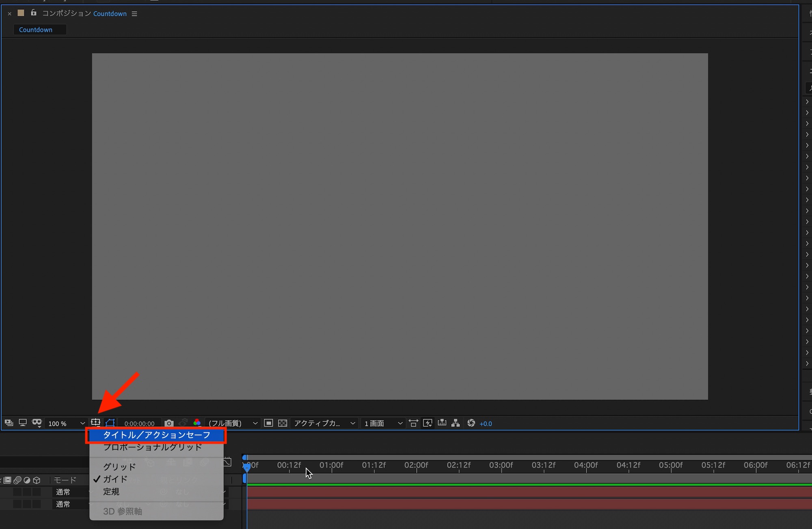Toggle the mask and shape path visibility icon

pyautogui.click(x=110, y=423)
